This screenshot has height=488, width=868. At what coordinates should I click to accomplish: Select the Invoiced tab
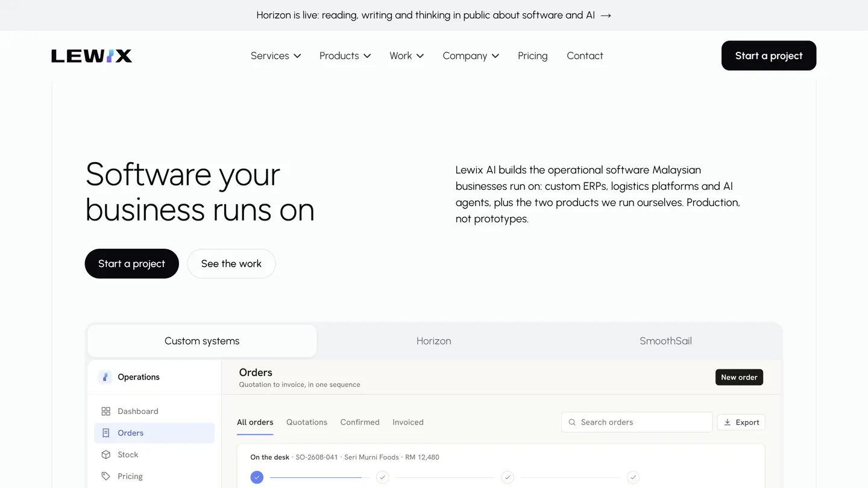[x=408, y=422]
